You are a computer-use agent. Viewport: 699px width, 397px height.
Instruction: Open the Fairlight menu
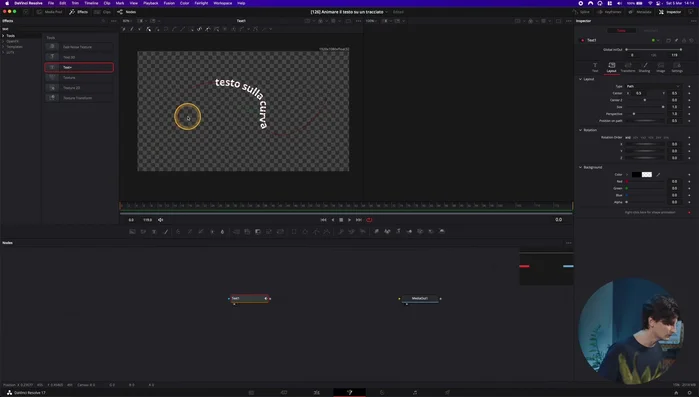pyautogui.click(x=201, y=3)
